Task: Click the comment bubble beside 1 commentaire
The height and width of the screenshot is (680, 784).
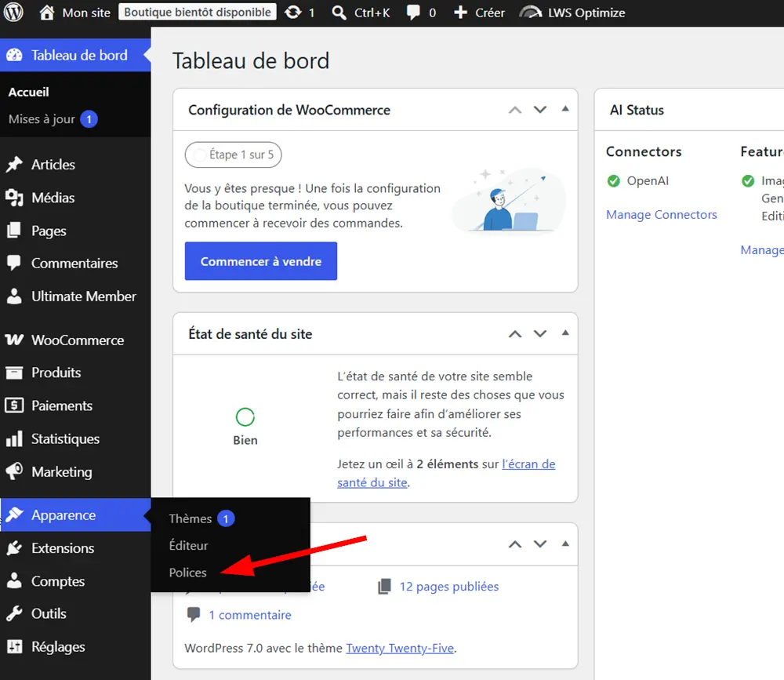Action: [194, 614]
